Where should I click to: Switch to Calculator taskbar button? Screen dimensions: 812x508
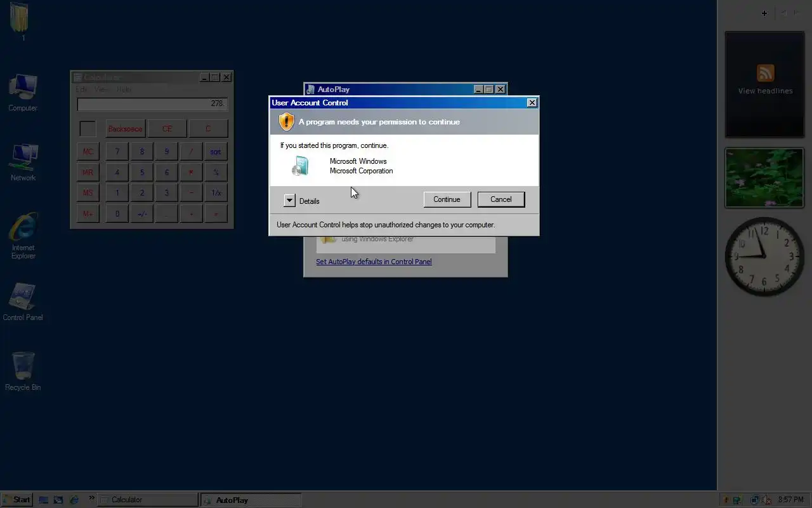[147, 500]
